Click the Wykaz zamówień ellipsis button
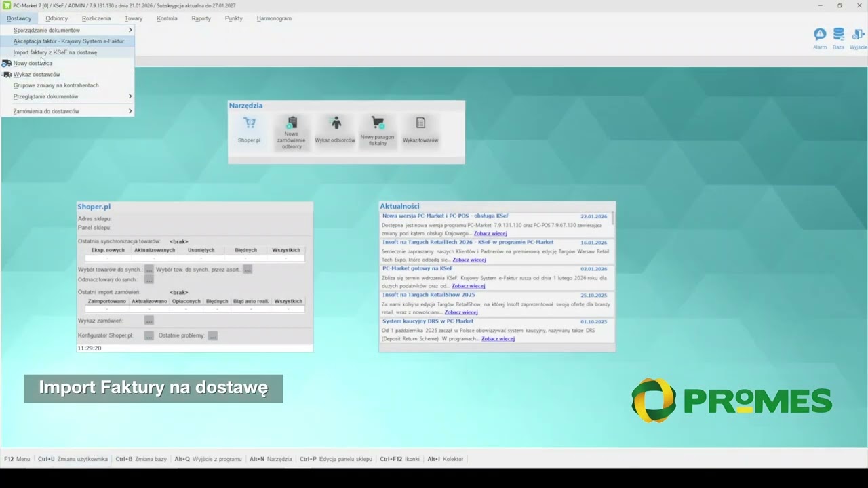Viewport: 868px width, 488px height. 149,321
